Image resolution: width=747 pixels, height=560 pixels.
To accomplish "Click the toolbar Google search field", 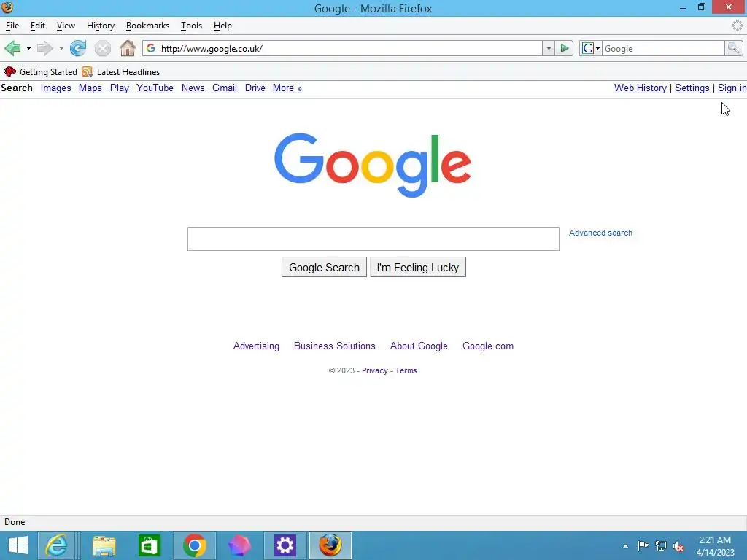I will (663, 48).
